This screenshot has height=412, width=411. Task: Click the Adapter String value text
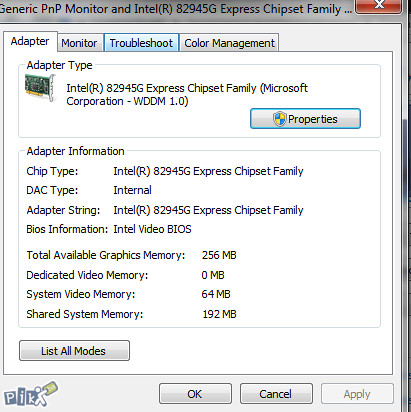point(208,210)
